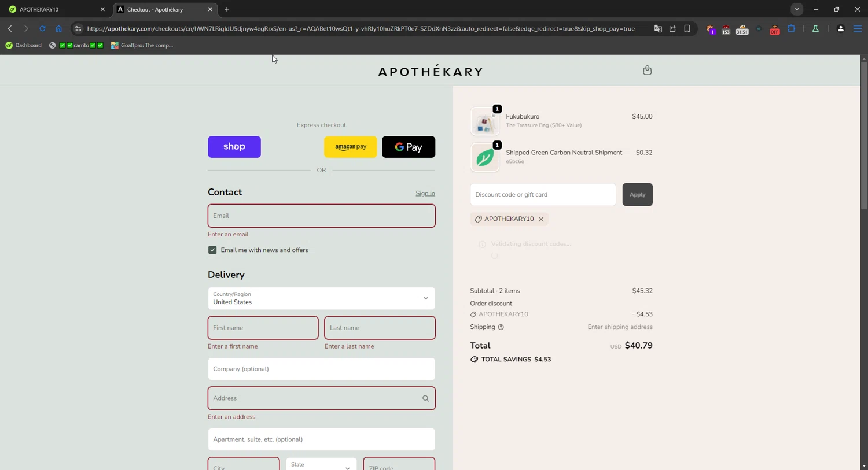Click the address search magnifier icon
Viewport: 868px width, 470px height.
point(425,398)
